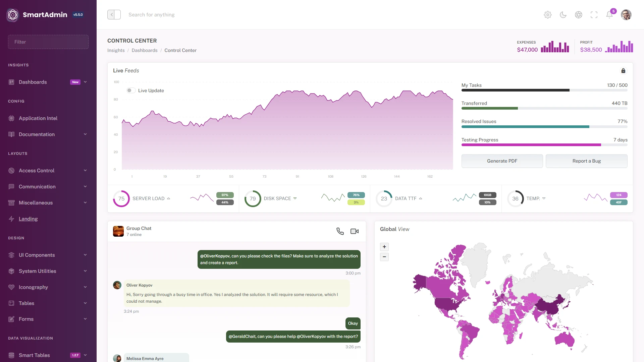Viewport: 644px width, 362px height.
Task: Switch to dark mode with the moon icon
Action: (563, 15)
